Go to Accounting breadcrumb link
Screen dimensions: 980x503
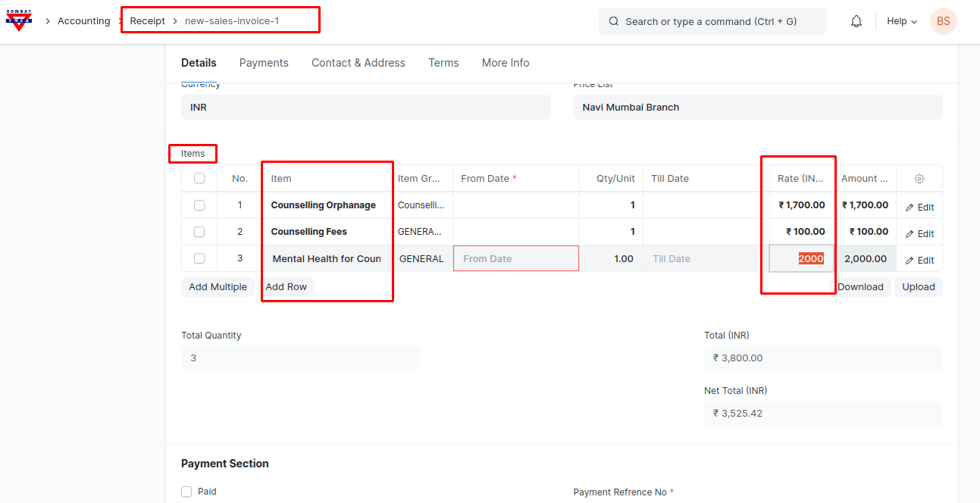tap(84, 21)
